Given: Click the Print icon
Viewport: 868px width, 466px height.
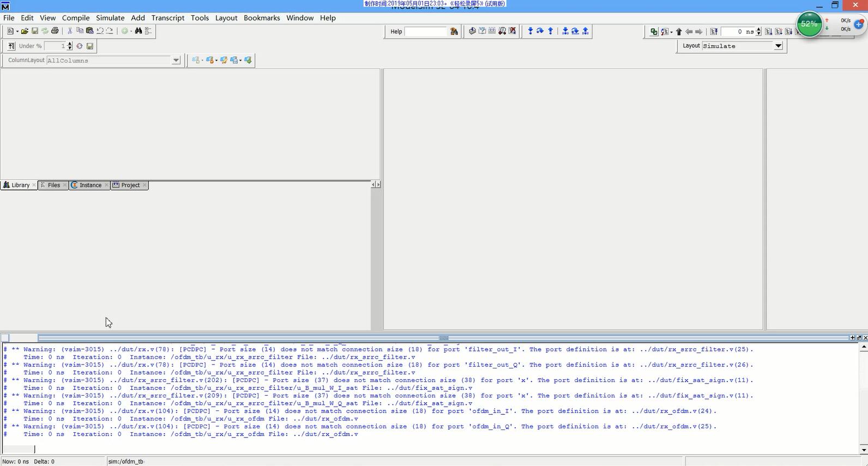Looking at the screenshot, I should 55,31.
